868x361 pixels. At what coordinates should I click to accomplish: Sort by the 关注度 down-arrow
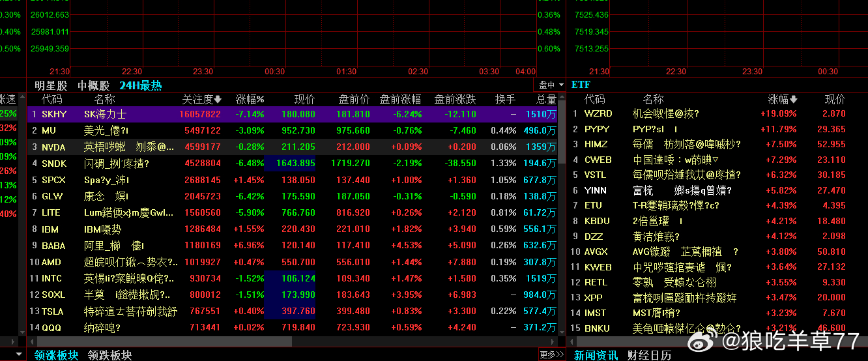(x=218, y=100)
